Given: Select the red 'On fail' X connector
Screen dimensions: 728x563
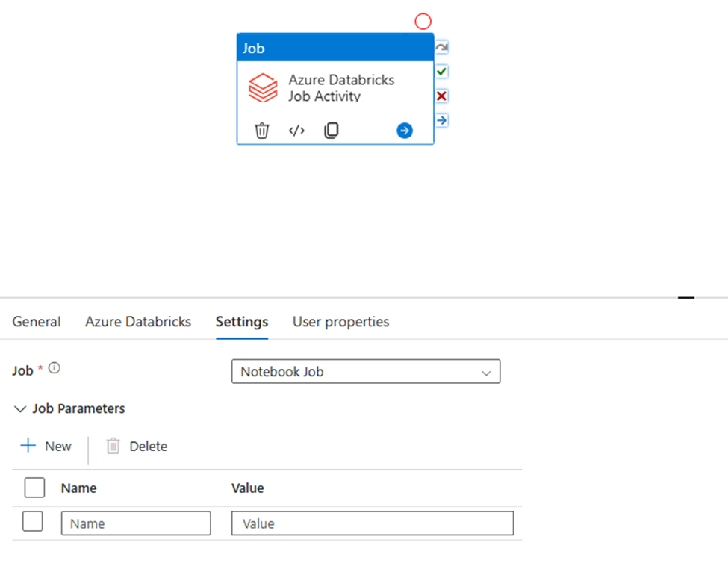Looking at the screenshot, I should point(441,96).
